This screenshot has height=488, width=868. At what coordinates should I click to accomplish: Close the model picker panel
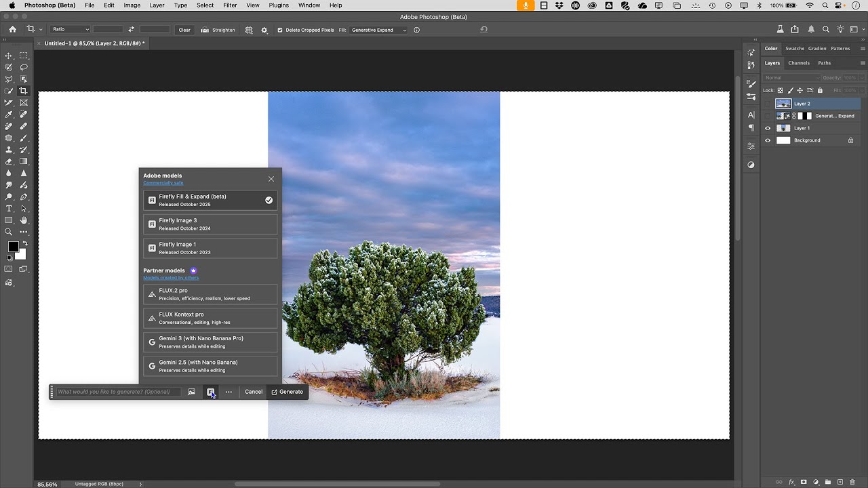(x=271, y=179)
